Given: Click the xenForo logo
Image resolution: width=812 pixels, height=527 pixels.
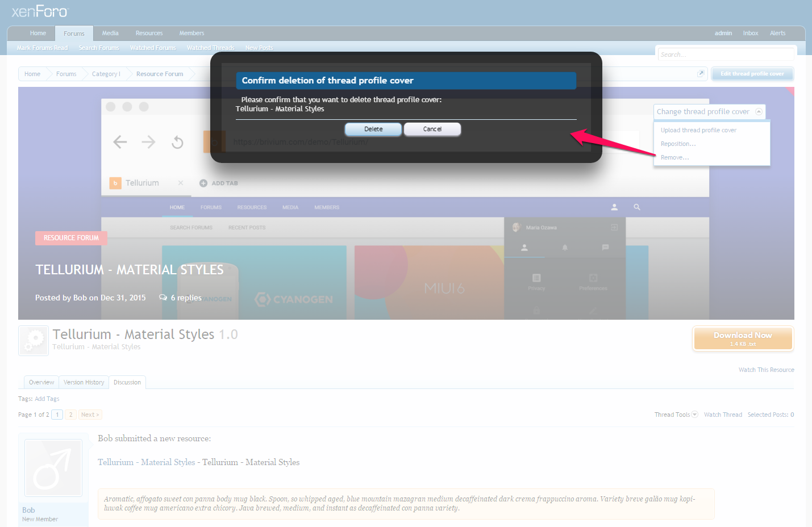Looking at the screenshot, I should 40,11.
